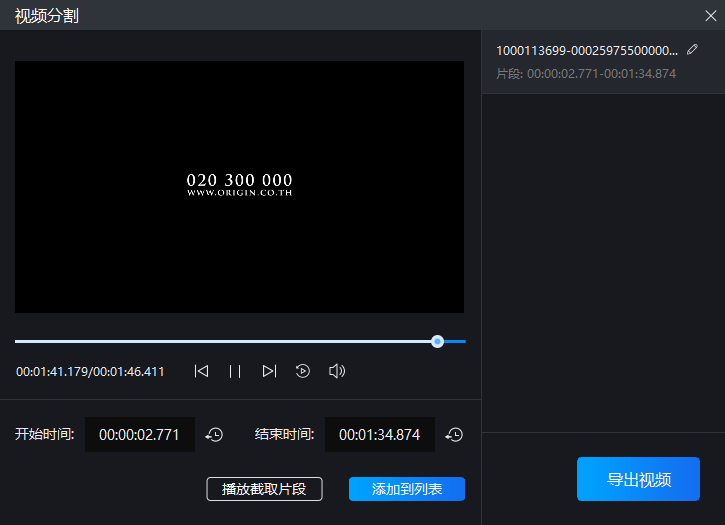Set the end time to the current position with the clock icon

[x=455, y=435]
